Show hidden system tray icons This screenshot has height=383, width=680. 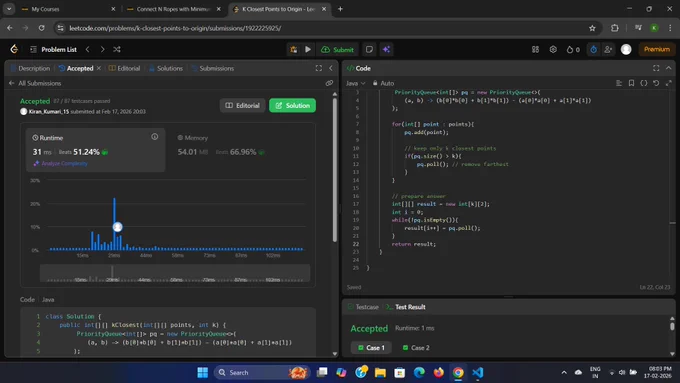coord(564,372)
